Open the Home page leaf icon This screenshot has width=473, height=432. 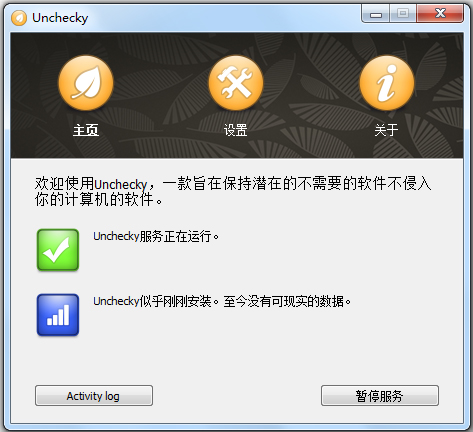(86, 83)
